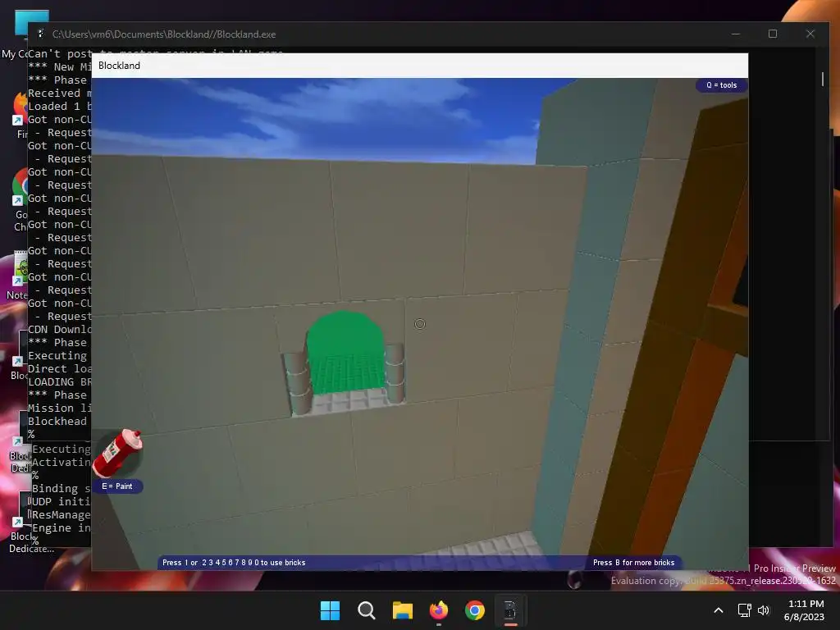This screenshot has height=630, width=840.
Task: Click the circular crosshair in the game view
Action: [419, 324]
